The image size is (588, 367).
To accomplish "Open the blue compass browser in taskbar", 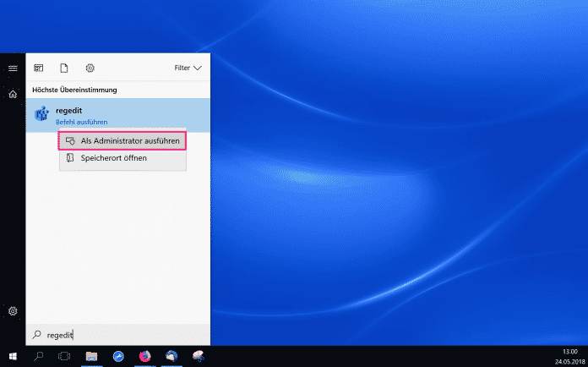I will 118,357.
